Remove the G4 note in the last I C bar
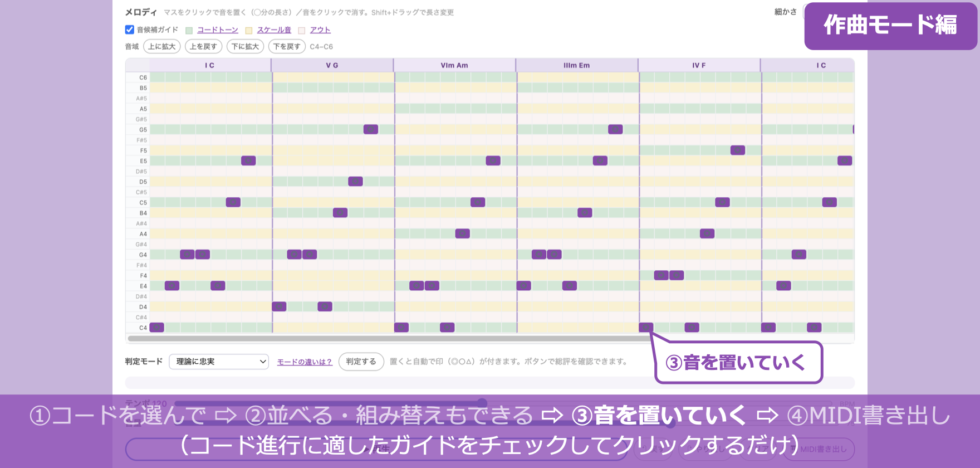 tap(799, 255)
